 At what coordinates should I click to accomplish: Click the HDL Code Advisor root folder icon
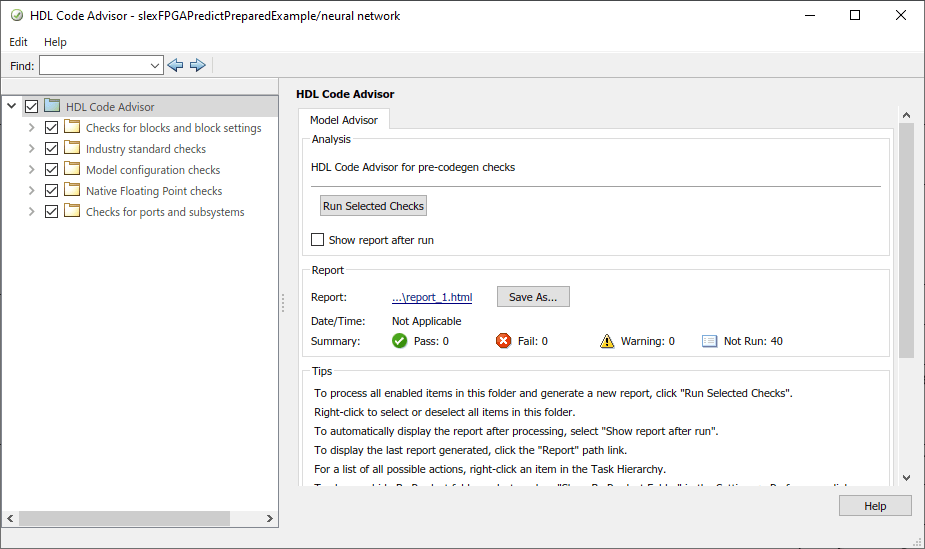point(52,106)
